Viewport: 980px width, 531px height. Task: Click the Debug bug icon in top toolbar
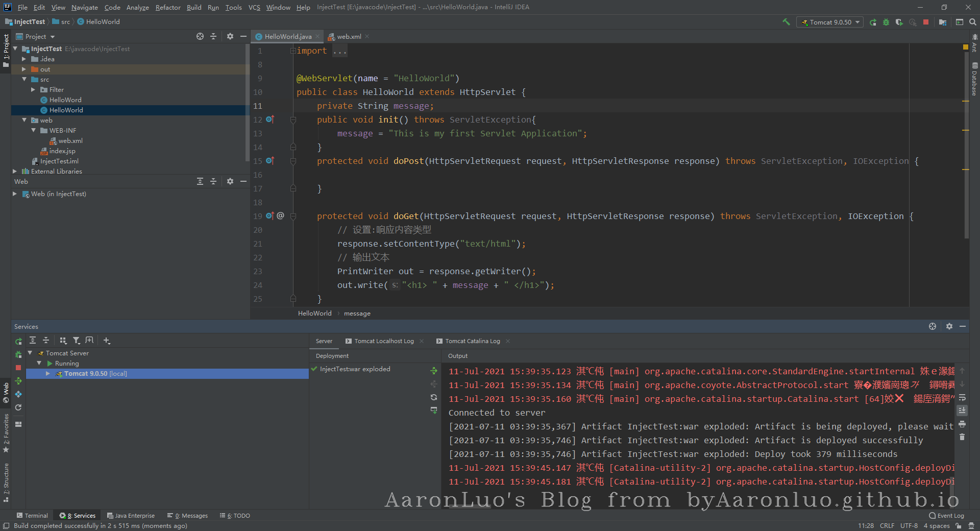pos(886,22)
